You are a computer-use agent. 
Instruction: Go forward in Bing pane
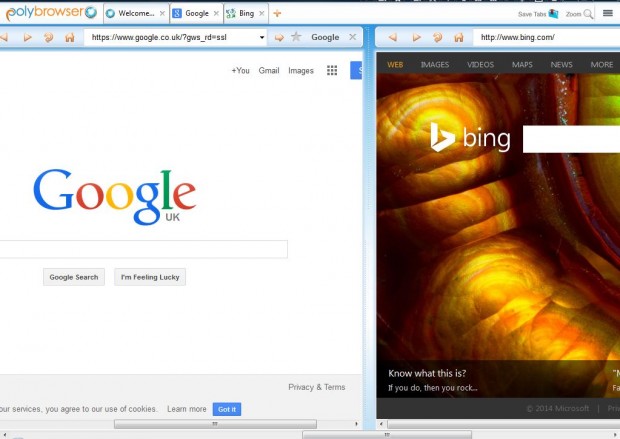[x=416, y=37]
